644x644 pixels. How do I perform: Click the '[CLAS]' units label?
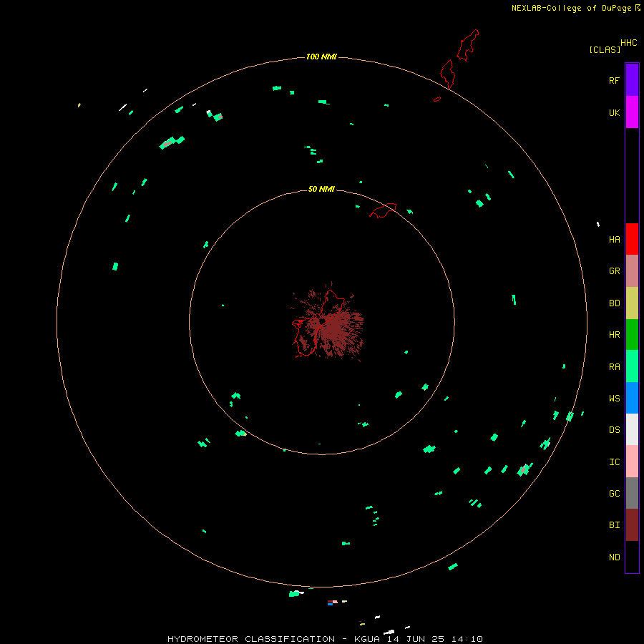pyautogui.click(x=605, y=49)
